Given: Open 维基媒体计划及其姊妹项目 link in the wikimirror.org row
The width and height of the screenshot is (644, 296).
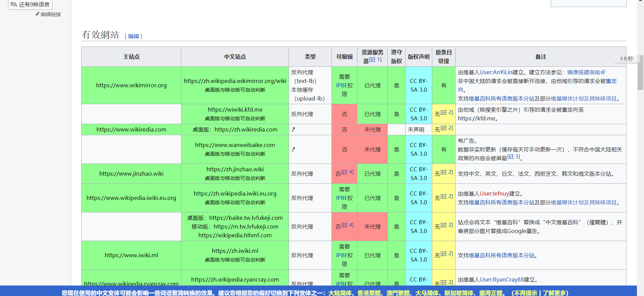Looking at the screenshot, I should pyautogui.click(x=583, y=98).
